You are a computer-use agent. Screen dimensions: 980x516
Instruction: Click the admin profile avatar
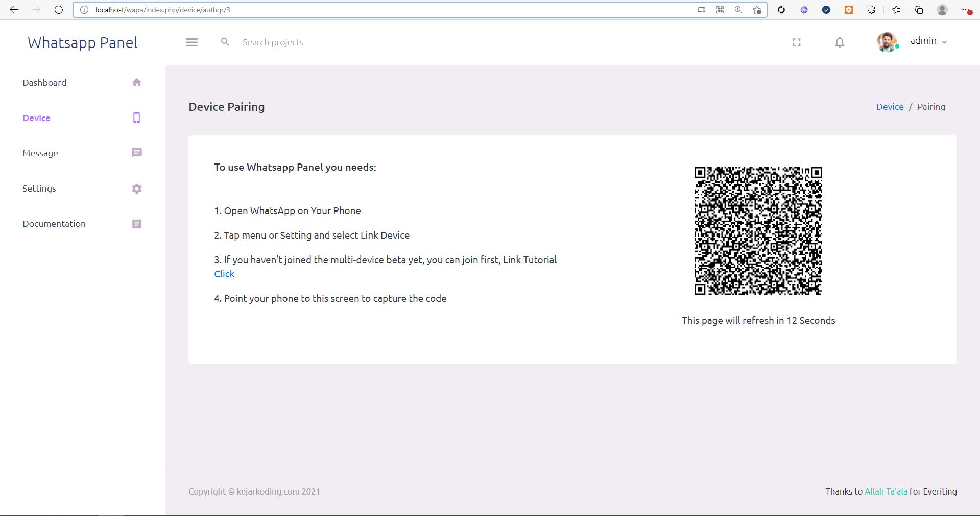tap(887, 42)
